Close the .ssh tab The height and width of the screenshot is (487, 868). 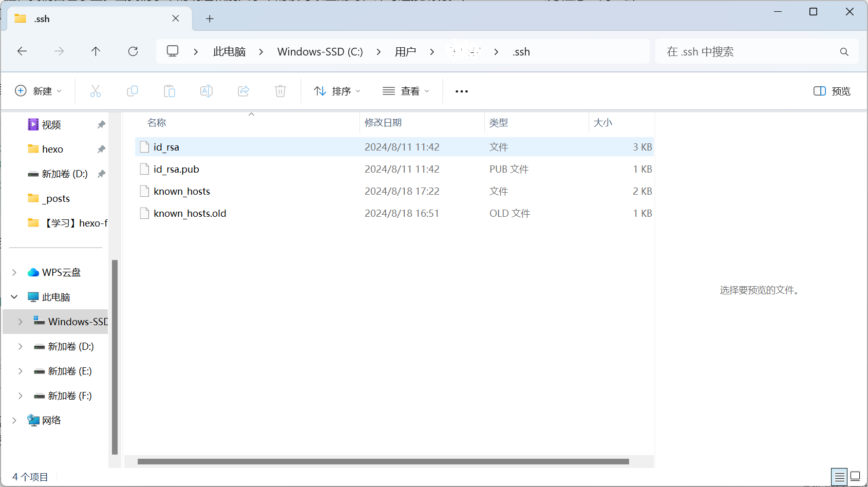[176, 18]
